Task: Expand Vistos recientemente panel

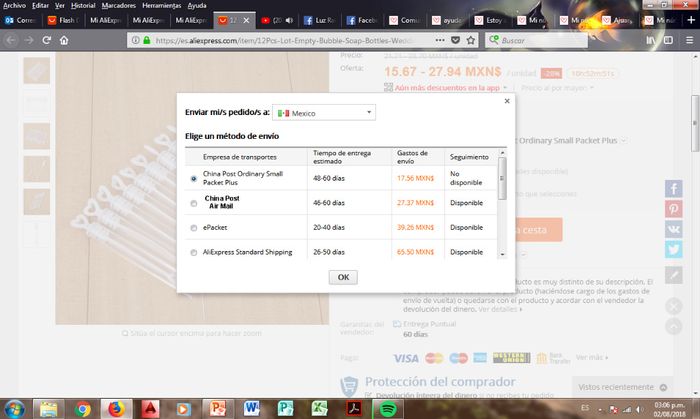Action: [x=622, y=387]
